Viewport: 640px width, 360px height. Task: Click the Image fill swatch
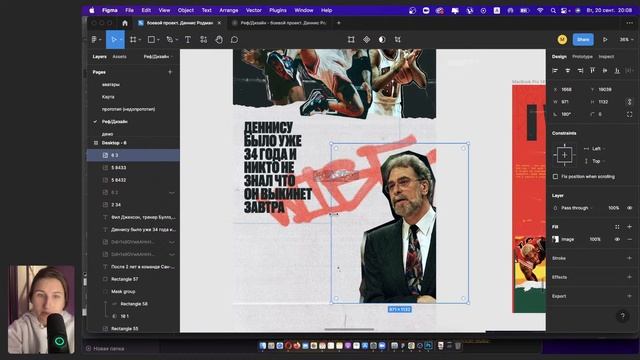pos(556,239)
